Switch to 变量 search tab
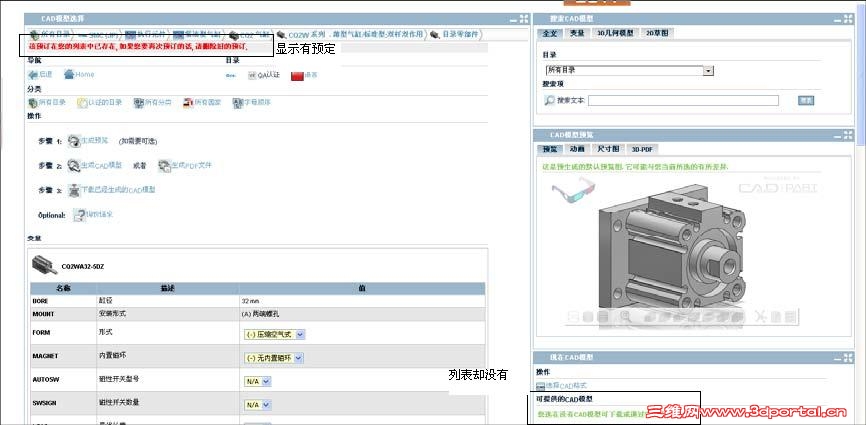Screen dimensions: 866x425 click(x=577, y=33)
